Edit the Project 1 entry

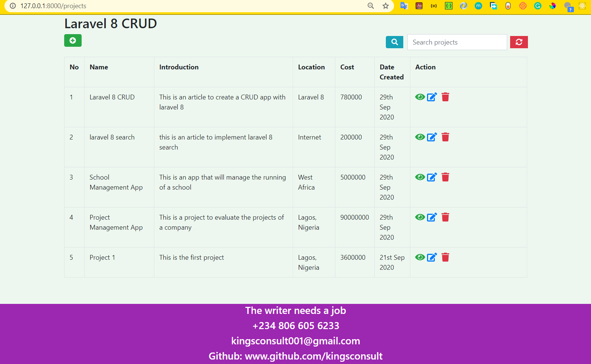[x=432, y=257]
